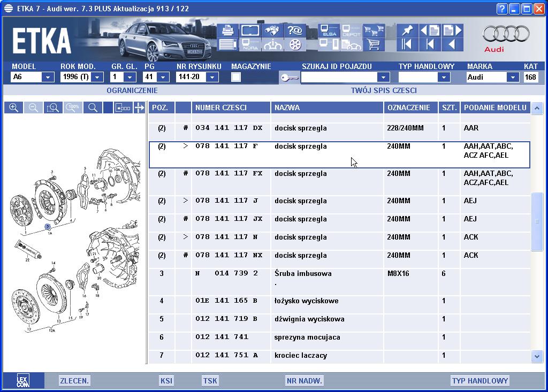This screenshot has height=392, width=548.
Task: Click the parts list scrollbar thumb
Action: point(537,221)
